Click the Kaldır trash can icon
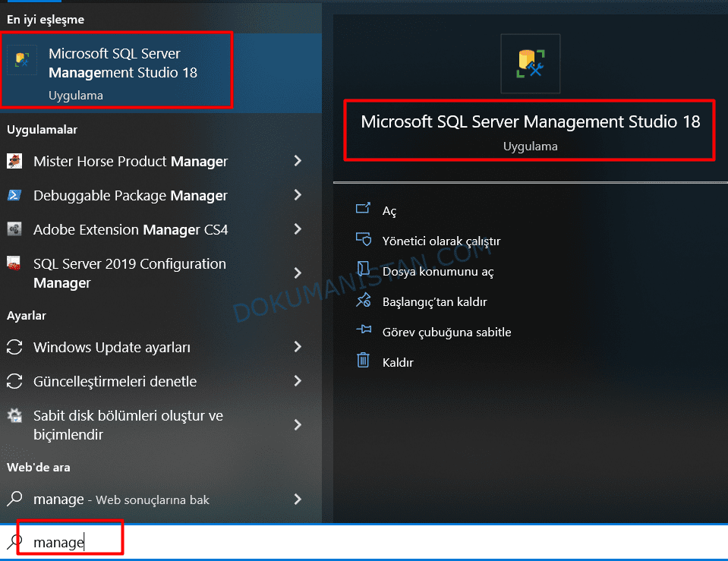This screenshot has width=728, height=561. coord(363,360)
